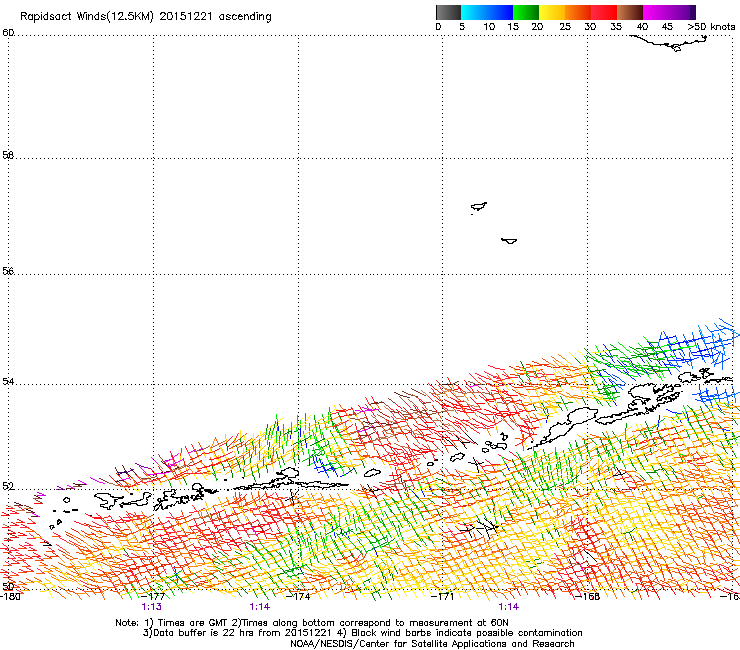Viewport: 740px width, 650px height.
Task: Click the "45" label under the color bar
Action: click(x=667, y=26)
